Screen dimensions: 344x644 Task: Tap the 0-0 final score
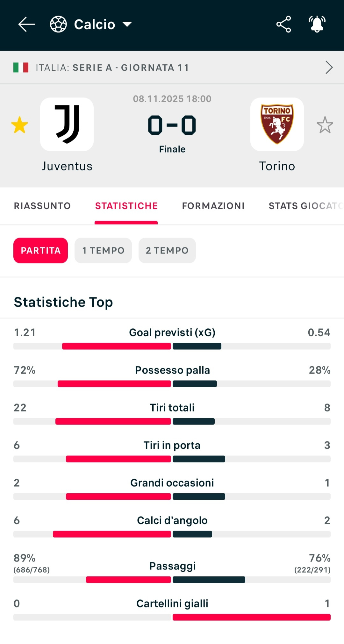pos(172,125)
